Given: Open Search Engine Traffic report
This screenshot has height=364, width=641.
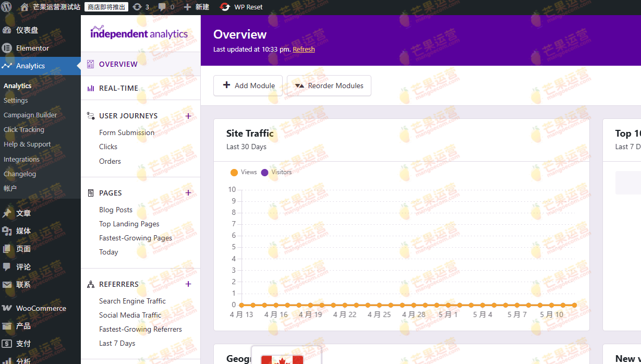Looking at the screenshot, I should pyautogui.click(x=132, y=301).
